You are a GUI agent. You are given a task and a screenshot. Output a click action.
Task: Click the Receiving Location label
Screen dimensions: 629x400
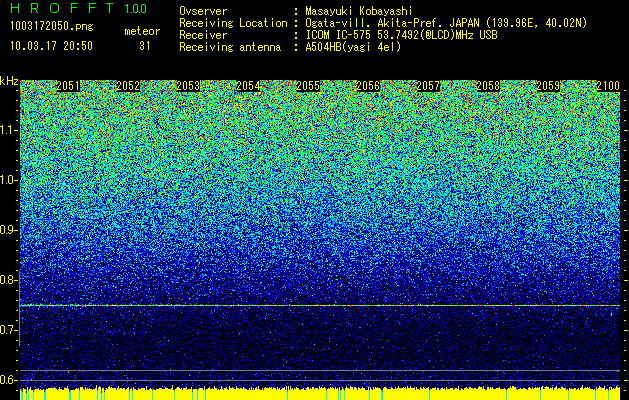[x=233, y=23]
